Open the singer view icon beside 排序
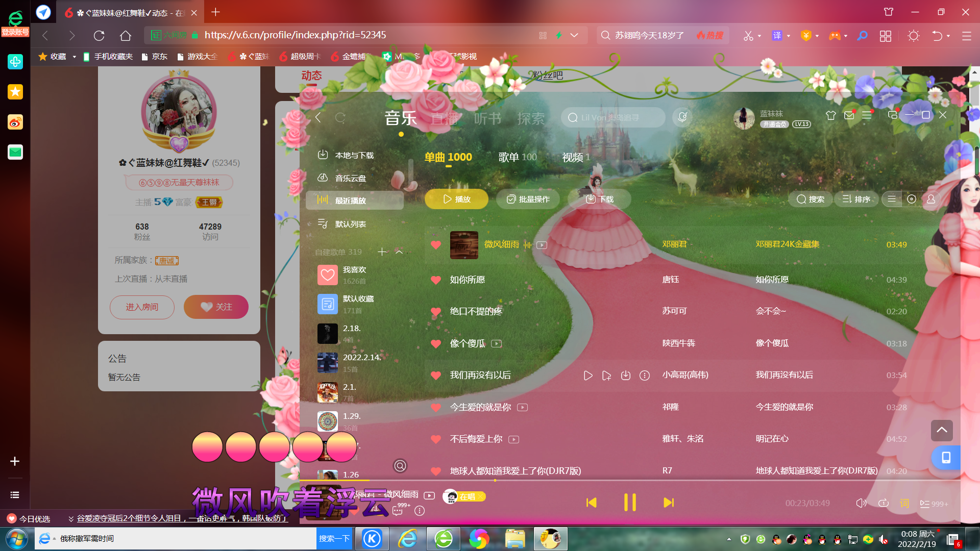This screenshot has height=551, width=980. tap(931, 199)
